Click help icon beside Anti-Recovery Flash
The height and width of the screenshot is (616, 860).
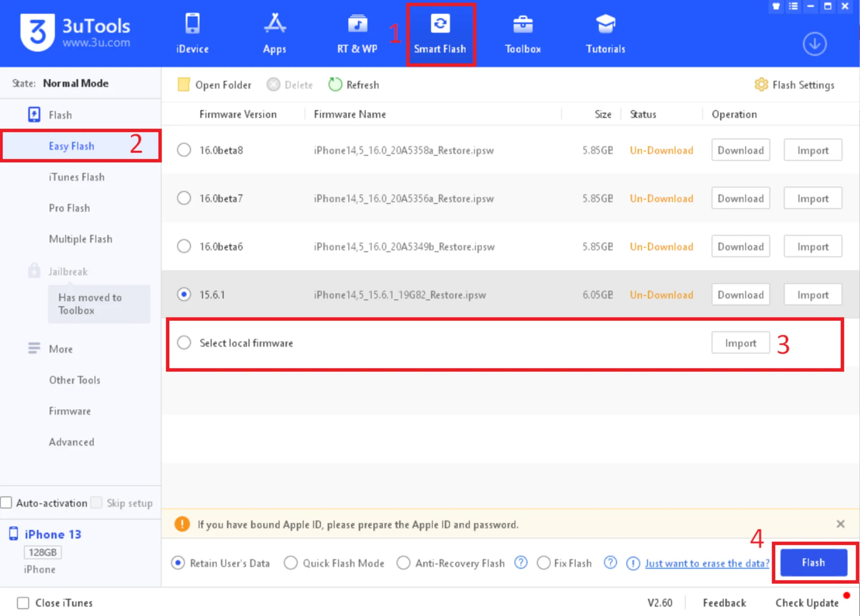pyautogui.click(x=520, y=562)
